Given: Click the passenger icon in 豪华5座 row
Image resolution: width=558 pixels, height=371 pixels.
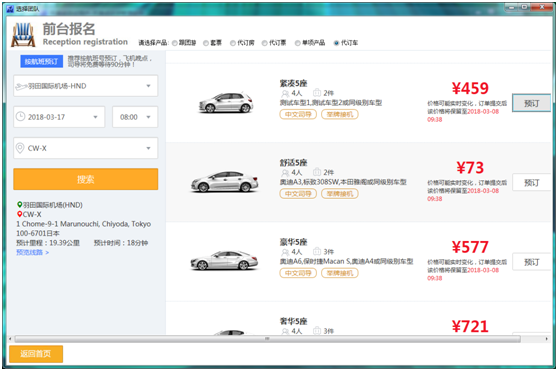Looking at the screenshot, I should [285, 252].
